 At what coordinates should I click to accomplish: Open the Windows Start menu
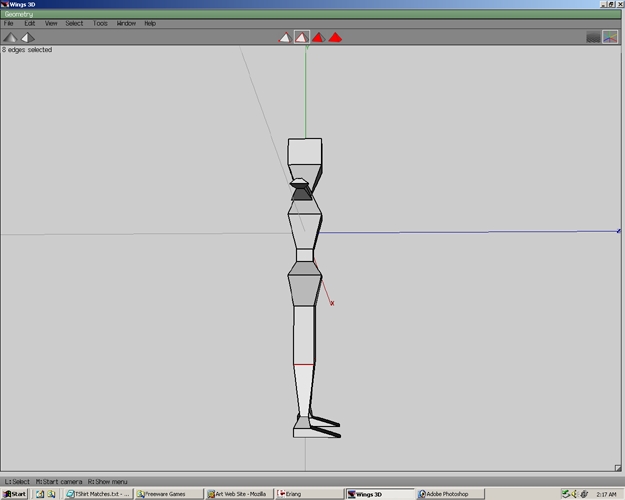pyautogui.click(x=14, y=494)
